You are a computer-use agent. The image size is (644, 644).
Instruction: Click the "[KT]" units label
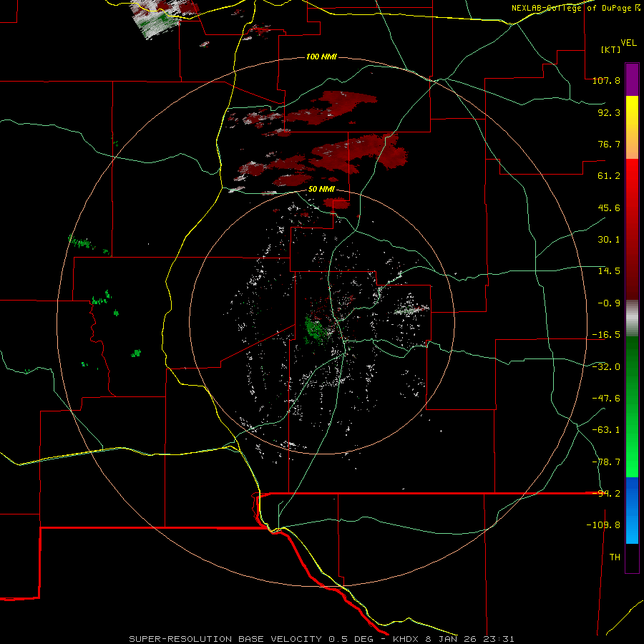(610, 49)
